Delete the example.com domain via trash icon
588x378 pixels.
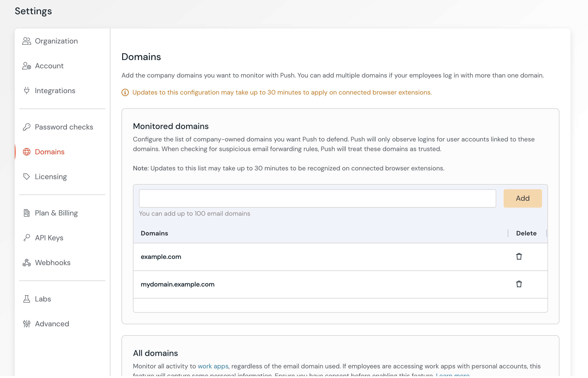tap(519, 257)
